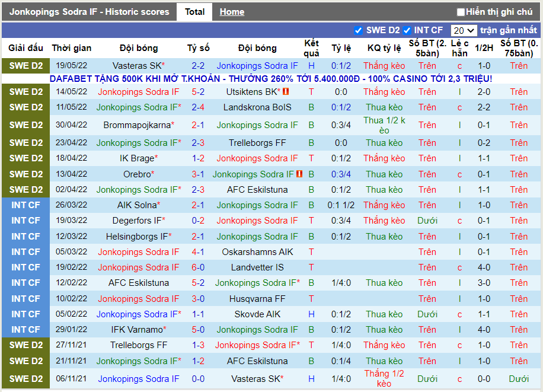Click the 1-3 score of 27/11/21 match
Viewport: 543px width, 392px height.
tap(198, 345)
